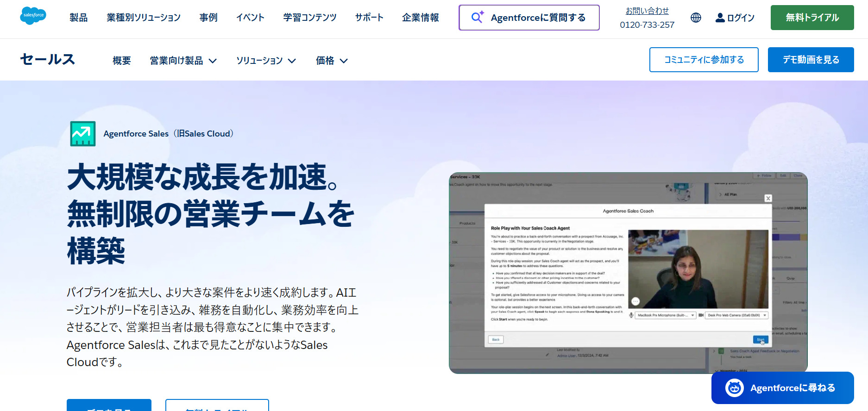The image size is (868, 411).
Task: Open the 業種別ソリューション menu
Action: (x=144, y=18)
